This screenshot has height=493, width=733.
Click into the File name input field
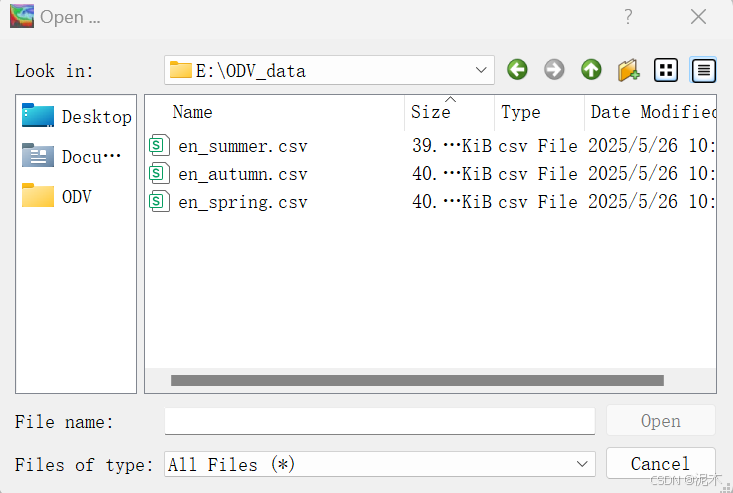click(380, 421)
